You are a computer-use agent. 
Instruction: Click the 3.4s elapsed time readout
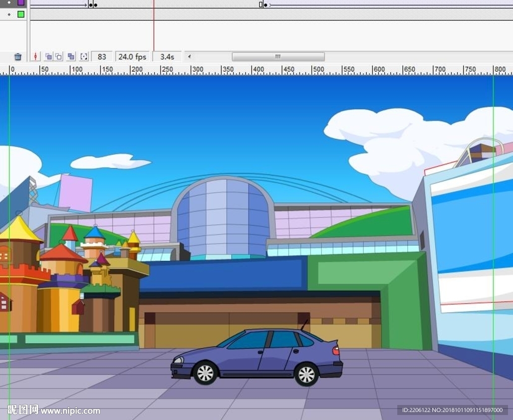167,57
